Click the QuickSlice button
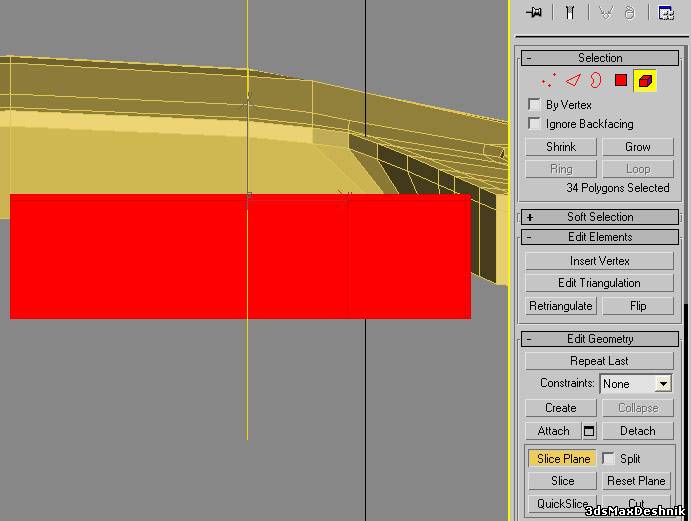This screenshot has width=691, height=521. tap(563, 503)
